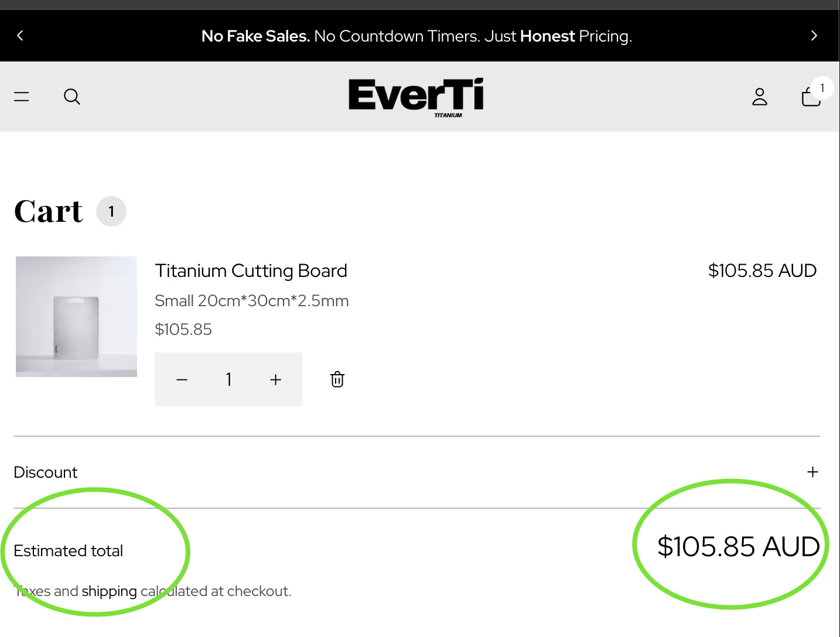Click the quantity number field
The height and width of the screenshot is (637, 840).
point(228,379)
